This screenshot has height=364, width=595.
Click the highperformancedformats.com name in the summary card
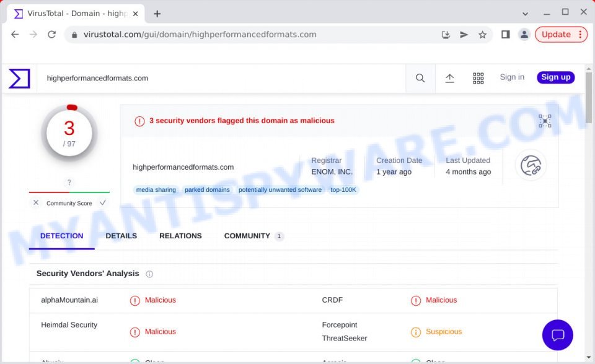pyautogui.click(x=183, y=167)
